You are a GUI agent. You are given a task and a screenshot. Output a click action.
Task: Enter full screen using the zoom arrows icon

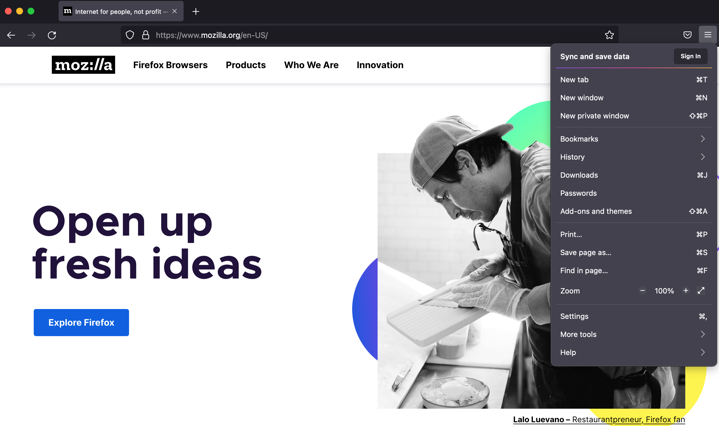tap(701, 290)
